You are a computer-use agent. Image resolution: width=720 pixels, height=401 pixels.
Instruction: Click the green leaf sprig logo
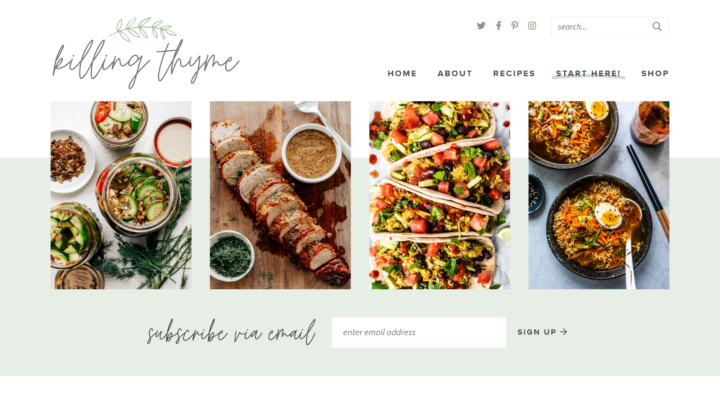(143, 29)
